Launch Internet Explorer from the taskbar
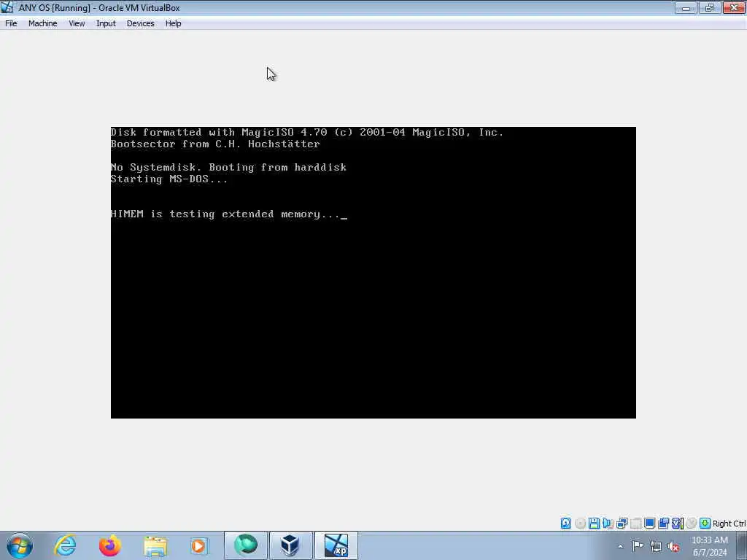This screenshot has height=560, width=747. coord(65,545)
